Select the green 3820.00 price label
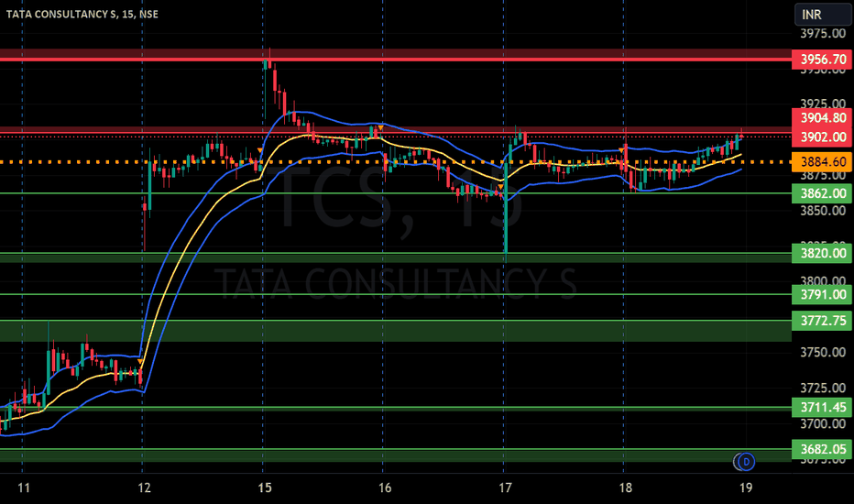Viewport: 854px width, 504px height. click(x=822, y=253)
